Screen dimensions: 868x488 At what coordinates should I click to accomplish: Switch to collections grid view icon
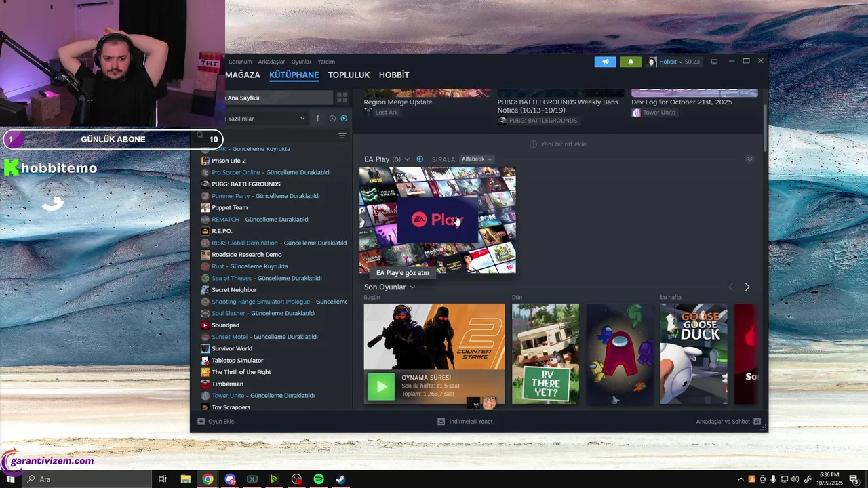click(342, 98)
